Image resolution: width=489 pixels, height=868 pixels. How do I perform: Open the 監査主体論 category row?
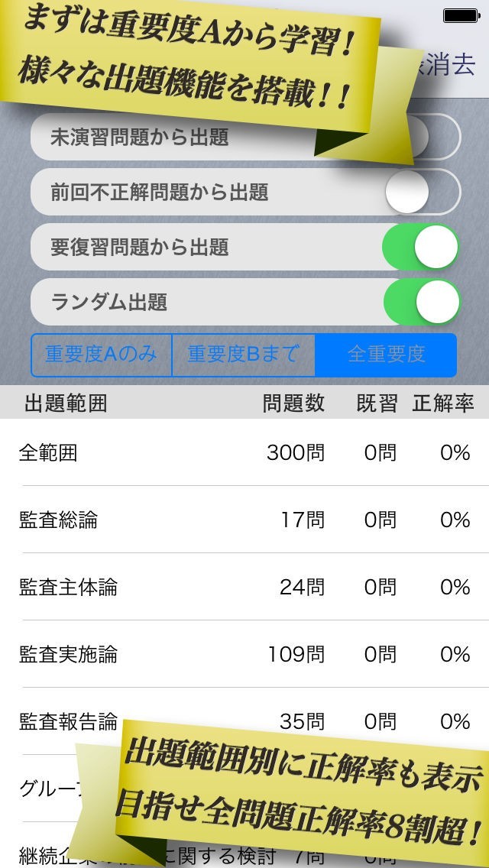point(244,588)
